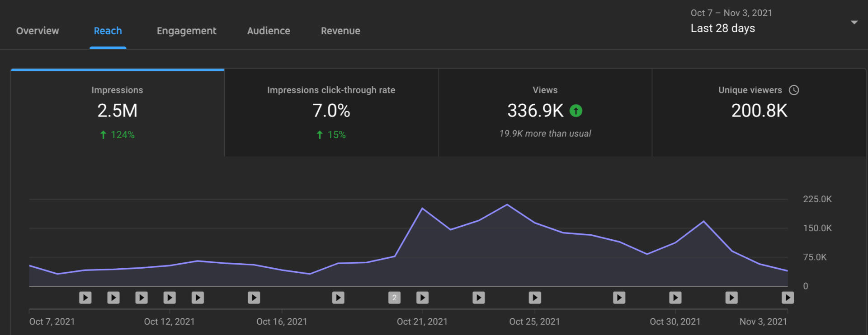Select the Impressions metric card

pos(118,112)
